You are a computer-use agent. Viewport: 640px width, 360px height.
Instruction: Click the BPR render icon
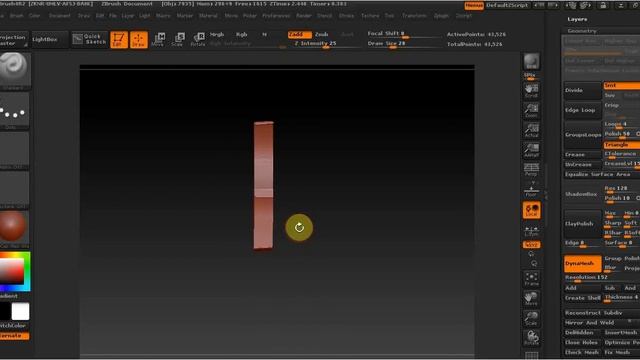(531, 62)
